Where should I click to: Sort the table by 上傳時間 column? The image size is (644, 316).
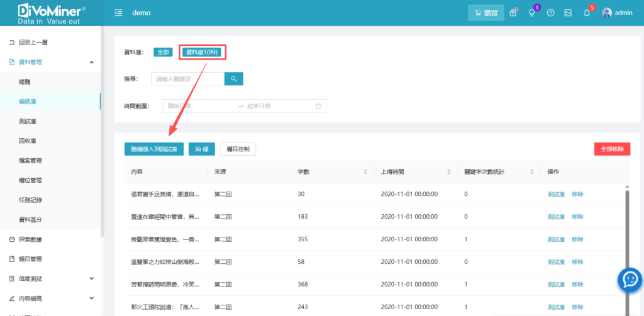pos(448,172)
